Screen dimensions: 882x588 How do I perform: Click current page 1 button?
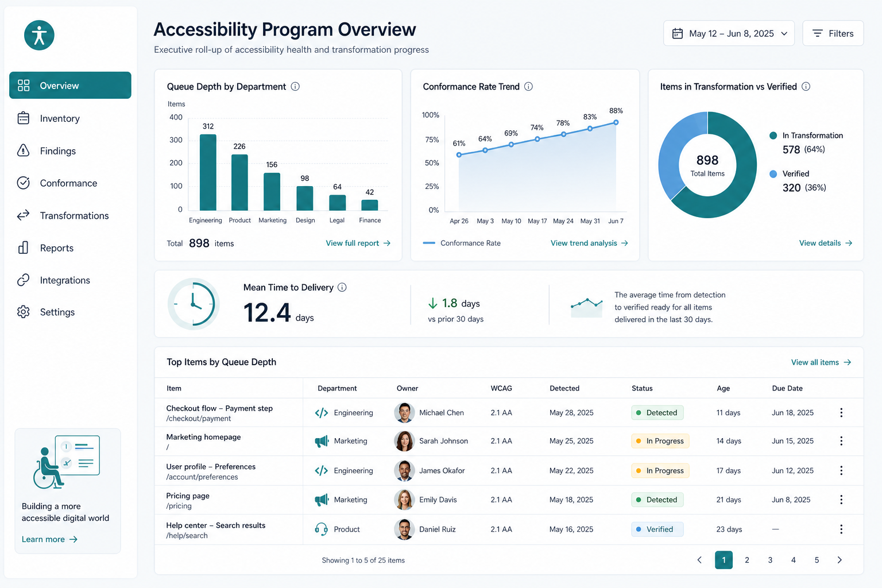[x=724, y=560]
